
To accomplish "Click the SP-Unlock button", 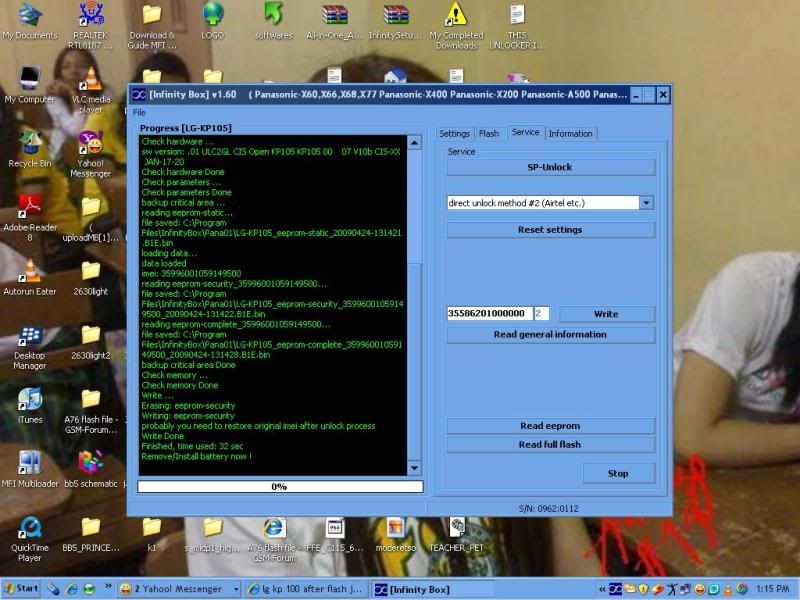I will pyautogui.click(x=551, y=167).
